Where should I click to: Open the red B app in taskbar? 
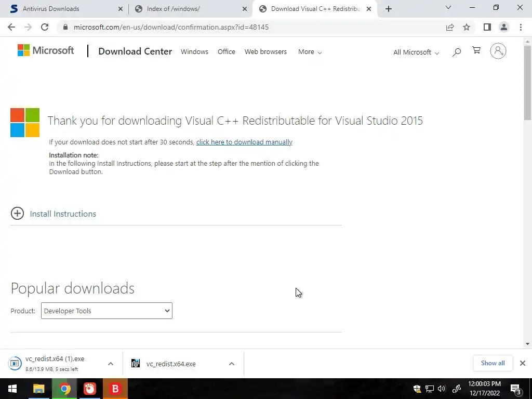[x=115, y=389]
